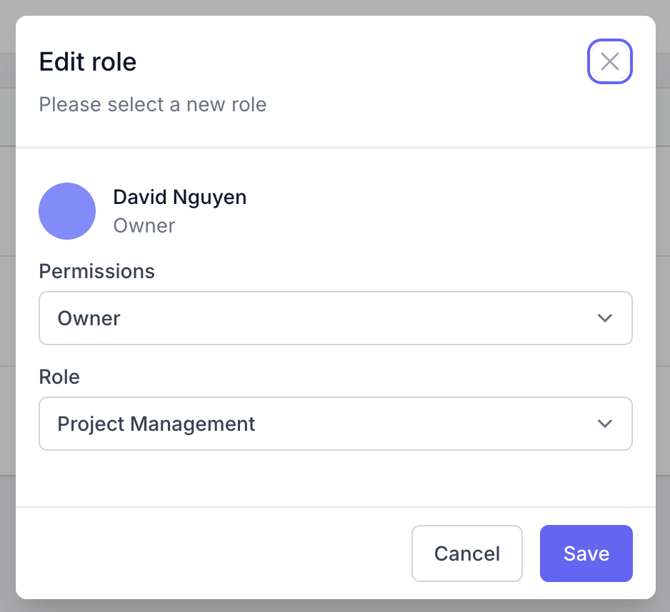Viewport: 670px width, 612px height.
Task: Click the Permissions field label
Action: (97, 271)
